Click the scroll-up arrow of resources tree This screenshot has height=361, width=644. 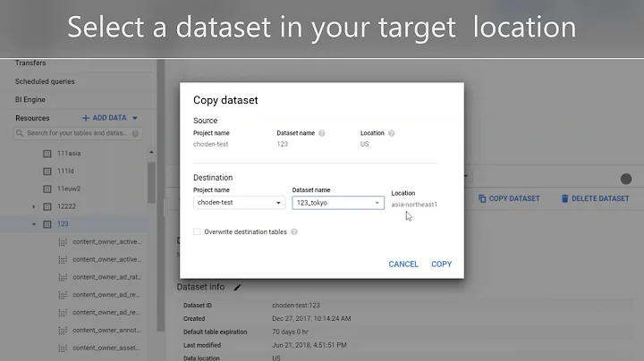point(151,152)
